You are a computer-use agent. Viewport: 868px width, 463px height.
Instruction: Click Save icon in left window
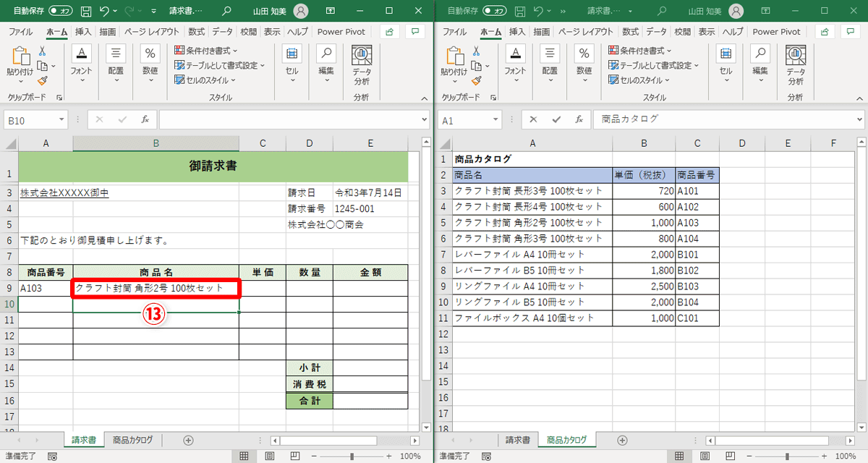pyautogui.click(x=86, y=11)
